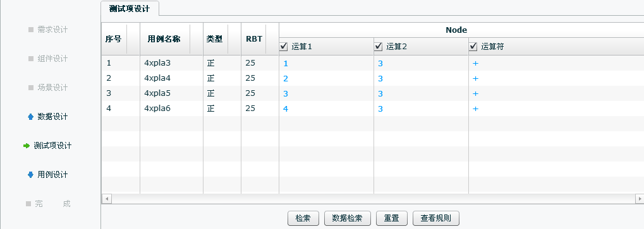Click the 查看规则 button
This screenshot has width=644, height=229.
click(x=436, y=218)
